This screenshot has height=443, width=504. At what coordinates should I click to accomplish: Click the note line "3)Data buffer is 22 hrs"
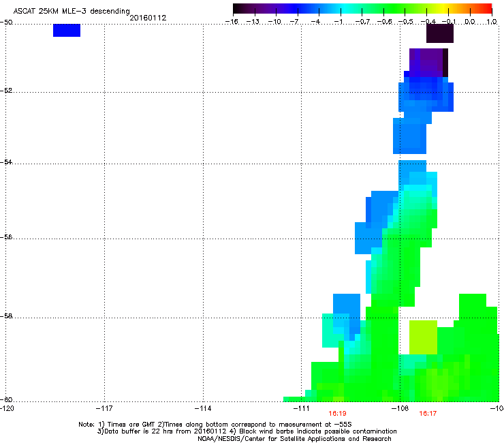coord(247,431)
